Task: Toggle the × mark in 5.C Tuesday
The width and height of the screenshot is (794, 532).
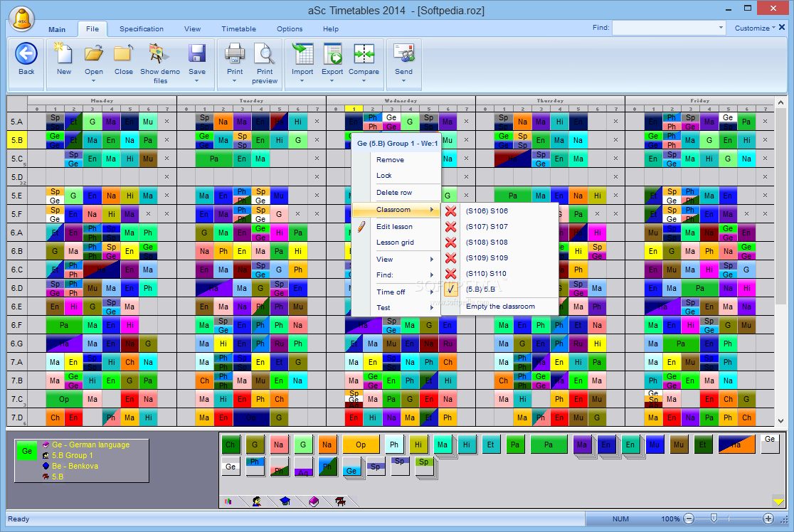Action: point(317,159)
